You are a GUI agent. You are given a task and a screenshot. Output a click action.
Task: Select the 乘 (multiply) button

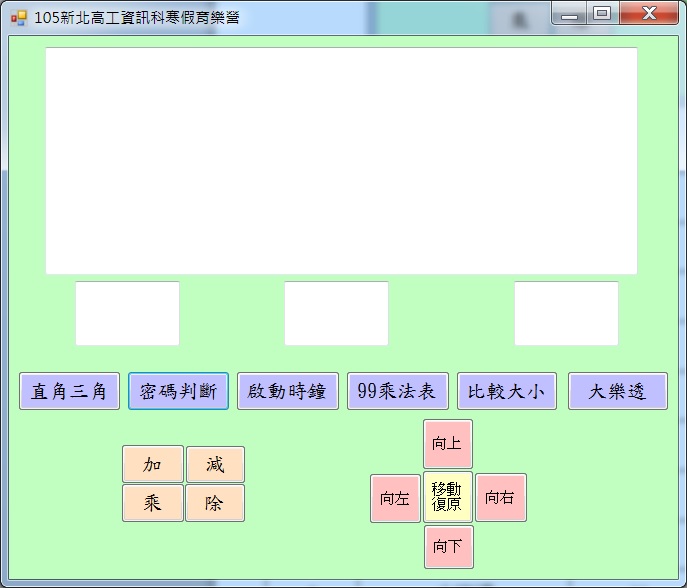pos(153,503)
